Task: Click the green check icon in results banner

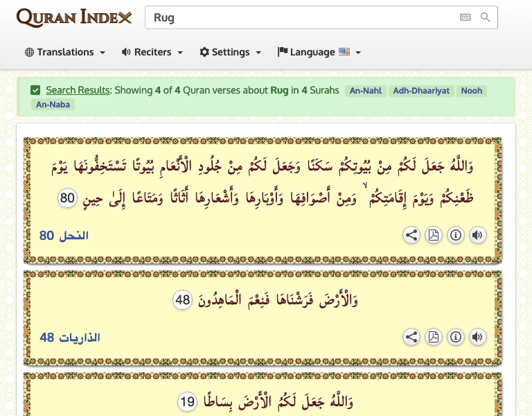Action: 35,90
